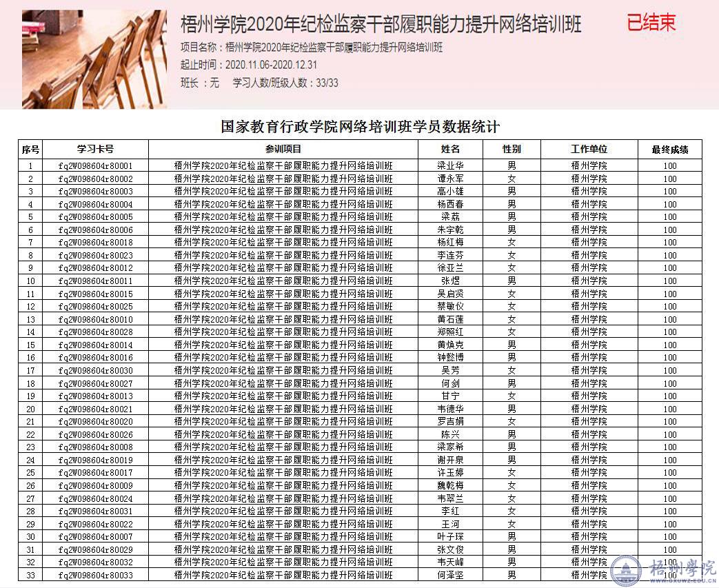Click the 起止时间 date range text

pos(248,65)
